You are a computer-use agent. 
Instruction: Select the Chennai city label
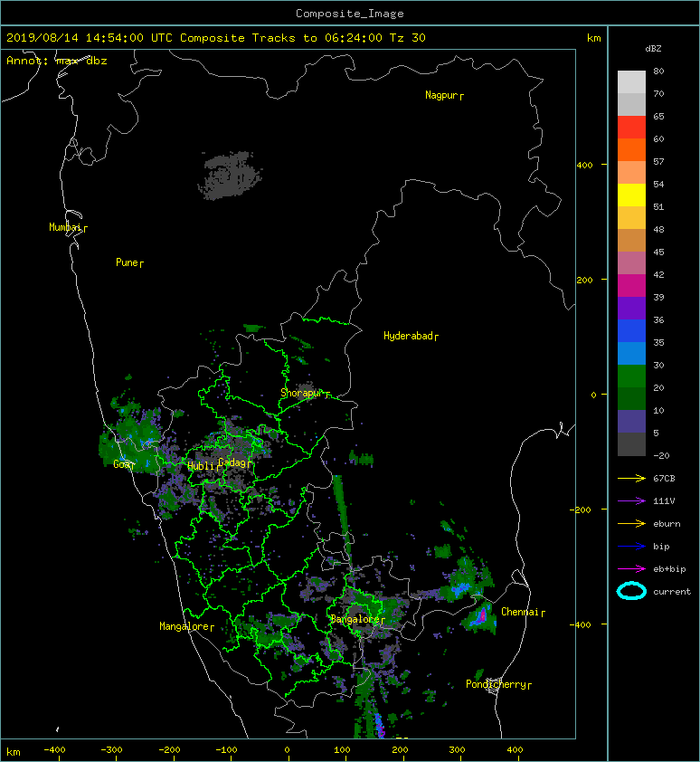523,613
